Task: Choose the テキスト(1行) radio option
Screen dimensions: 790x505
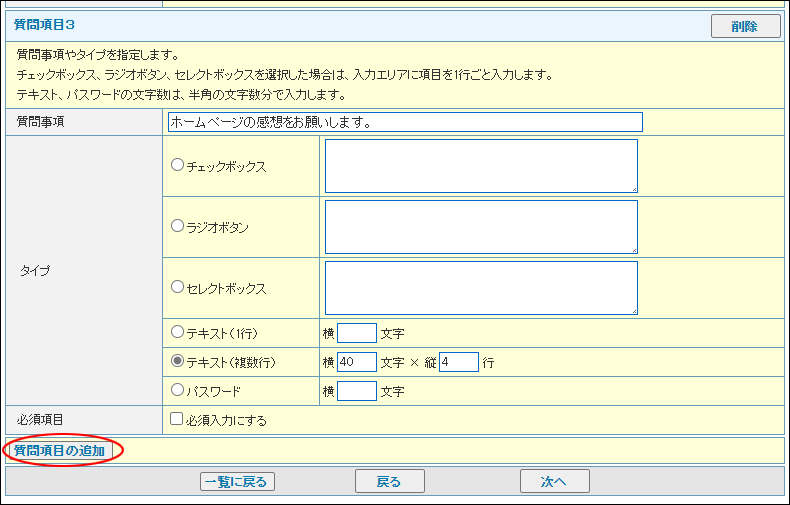Action: tap(178, 332)
